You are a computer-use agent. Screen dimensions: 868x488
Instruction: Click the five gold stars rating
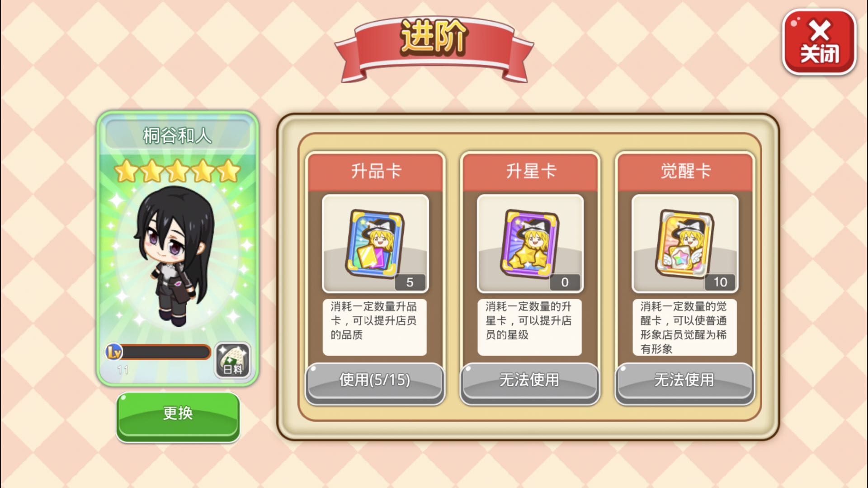177,171
